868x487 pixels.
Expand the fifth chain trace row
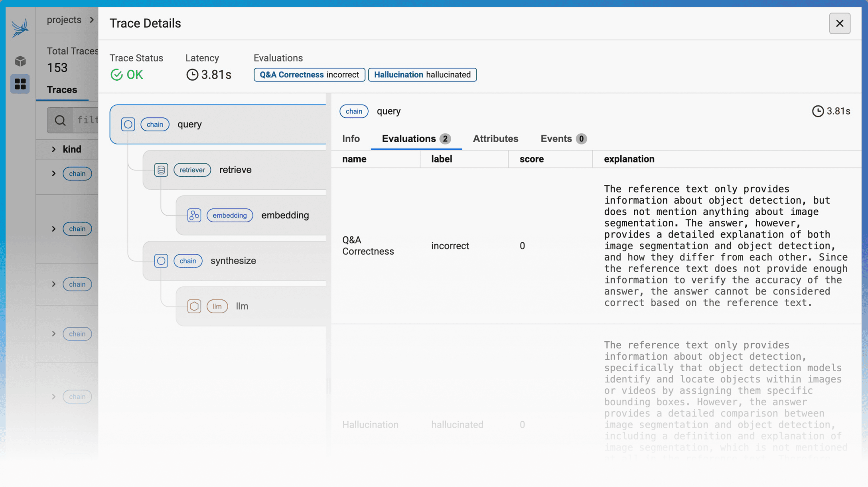point(54,397)
